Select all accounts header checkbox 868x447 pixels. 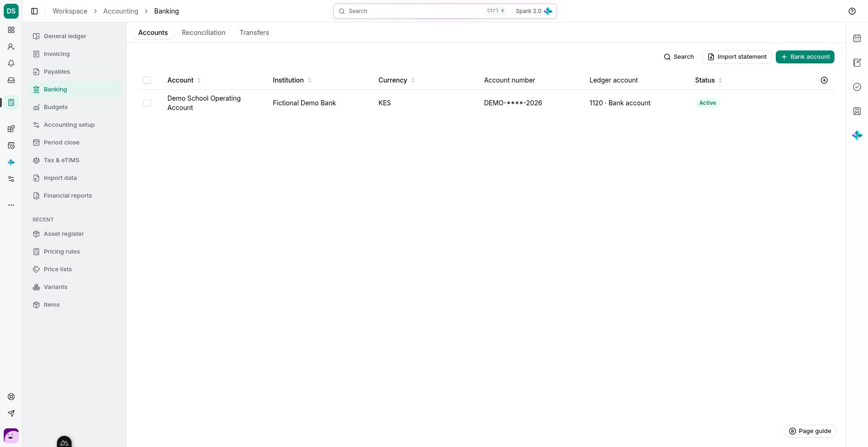pos(147,80)
